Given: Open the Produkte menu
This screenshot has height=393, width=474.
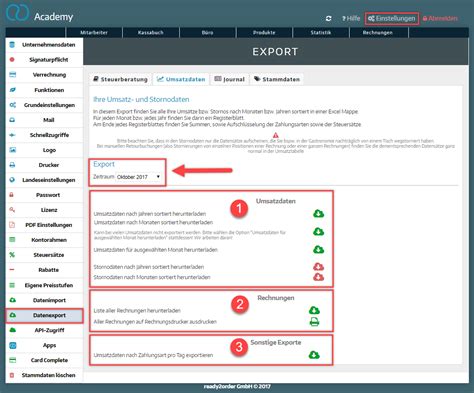Looking at the screenshot, I should point(264,33).
